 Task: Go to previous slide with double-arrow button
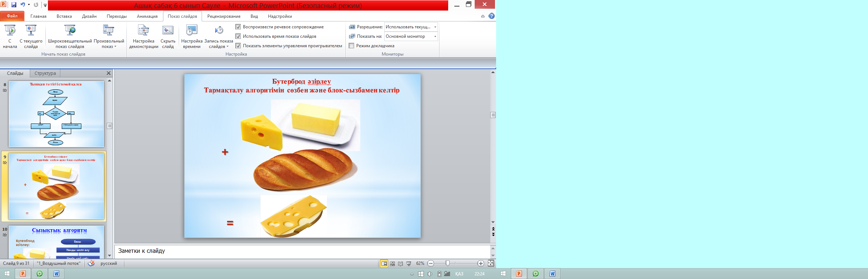click(x=493, y=229)
